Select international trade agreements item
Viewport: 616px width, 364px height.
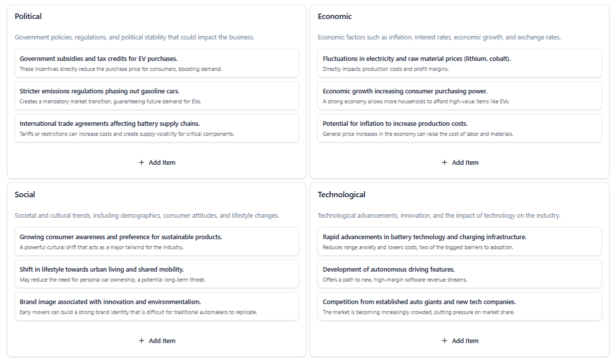156,128
